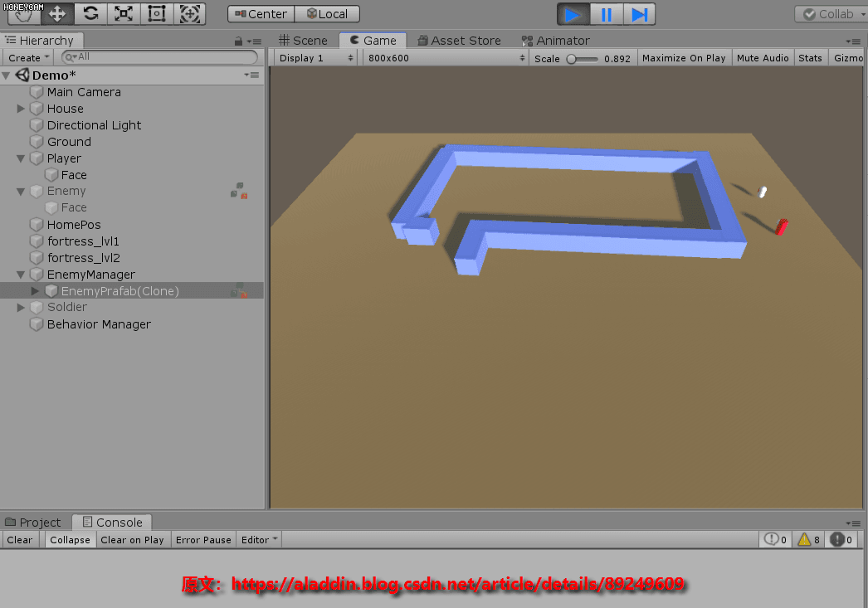Open the Display 1 dropdown

click(315, 58)
